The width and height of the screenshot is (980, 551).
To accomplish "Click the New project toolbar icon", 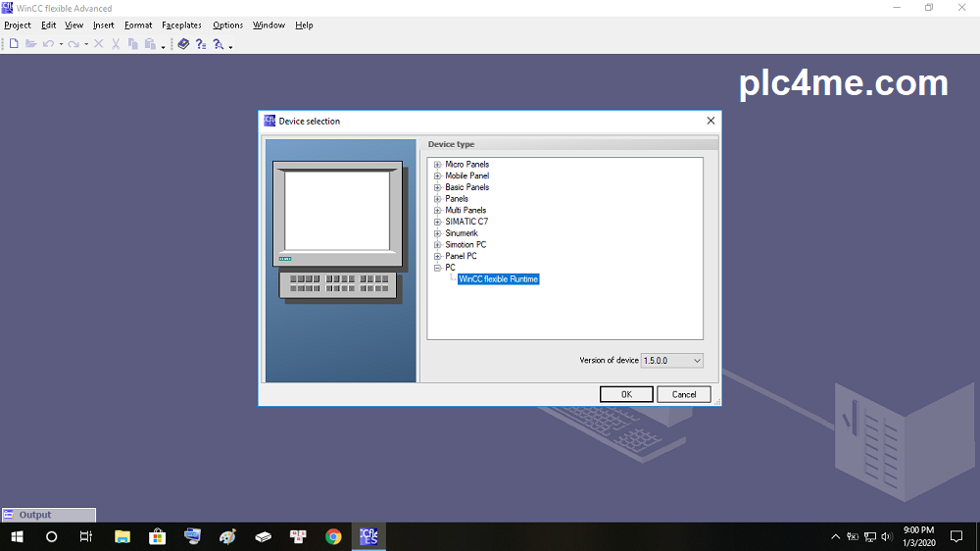I will pyautogui.click(x=14, y=44).
